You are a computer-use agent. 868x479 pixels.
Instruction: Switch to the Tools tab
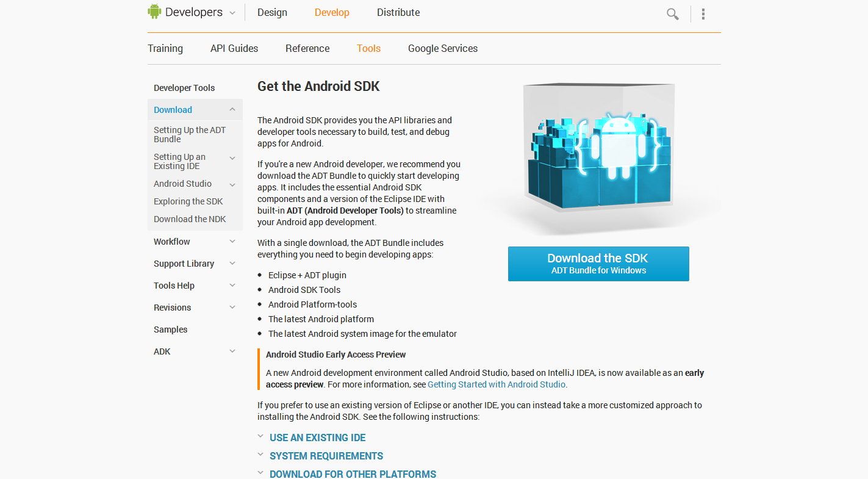click(x=368, y=48)
